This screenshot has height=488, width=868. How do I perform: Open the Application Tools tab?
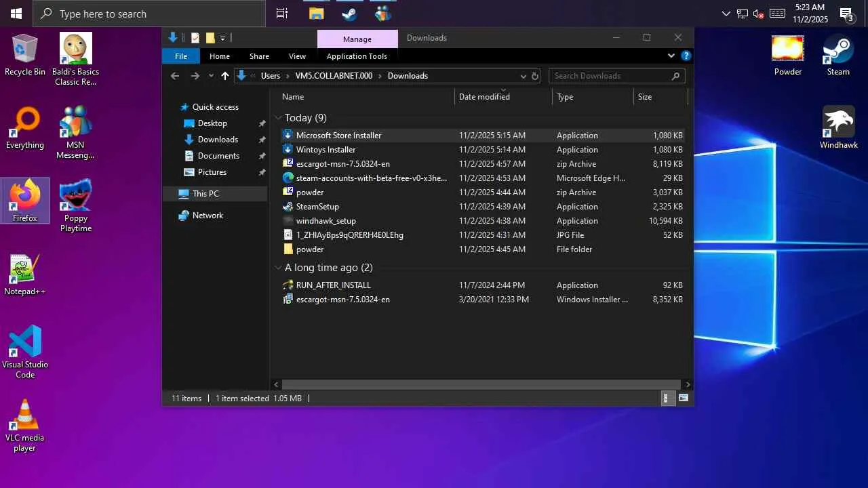(357, 56)
